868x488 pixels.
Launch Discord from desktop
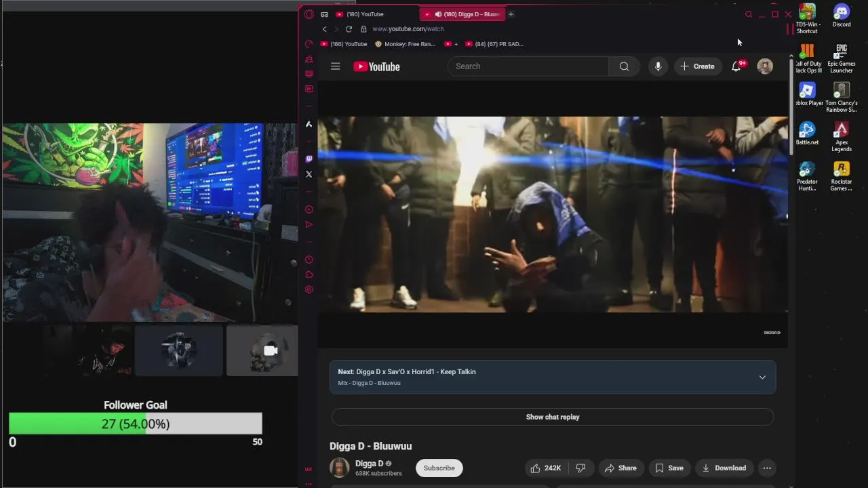(842, 16)
